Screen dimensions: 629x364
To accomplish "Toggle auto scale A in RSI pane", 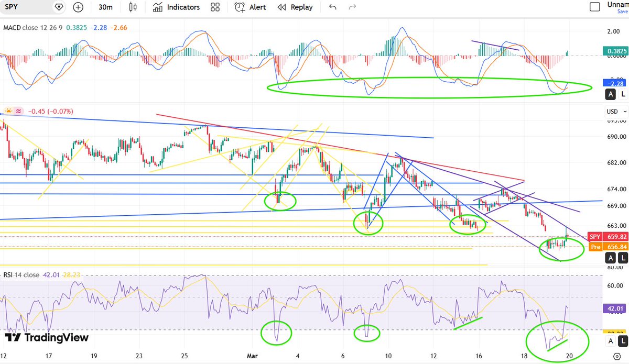I will pos(611,341).
